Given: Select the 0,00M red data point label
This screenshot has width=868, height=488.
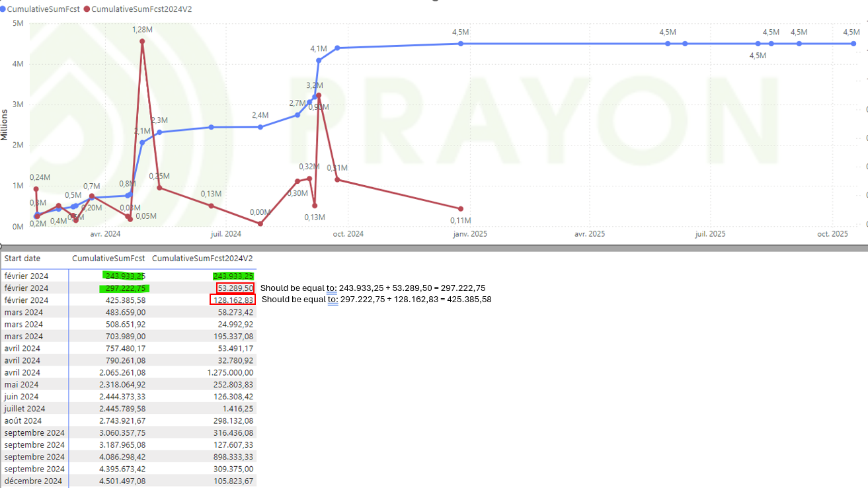Looking at the screenshot, I should pos(260,212).
